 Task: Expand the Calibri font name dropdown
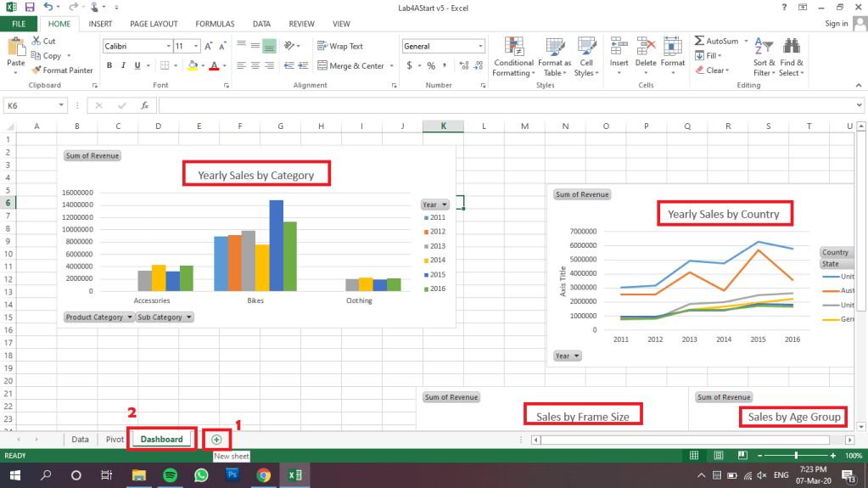tap(167, 47)
